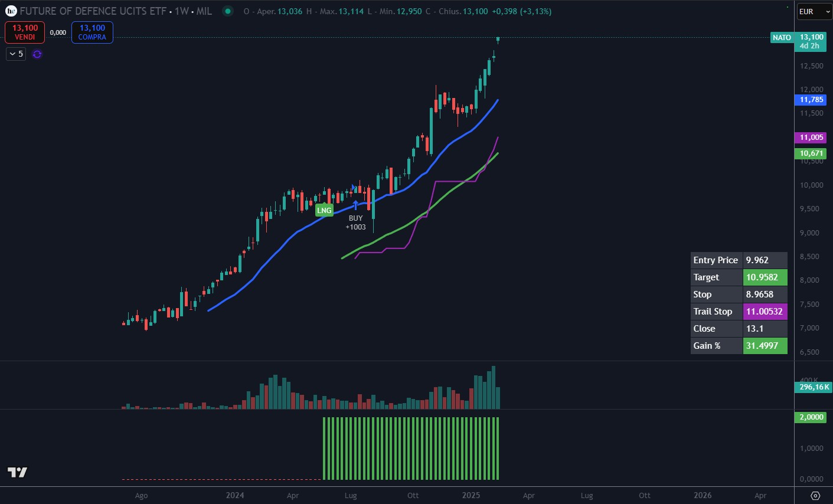Click the HANetf symbol logo icon

pyautogui.click(x=11, y=11)
